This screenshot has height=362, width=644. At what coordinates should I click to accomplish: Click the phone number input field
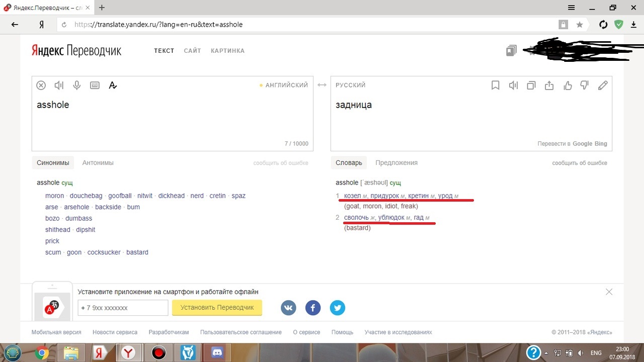[x=123, y=308]
